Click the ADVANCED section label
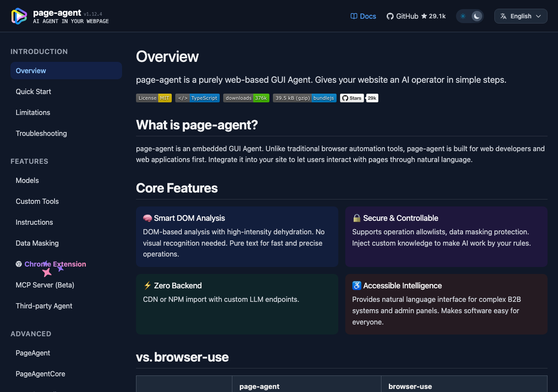Image resolution: width=558 pixels, height=392 pixels. (x=31, y=334)
